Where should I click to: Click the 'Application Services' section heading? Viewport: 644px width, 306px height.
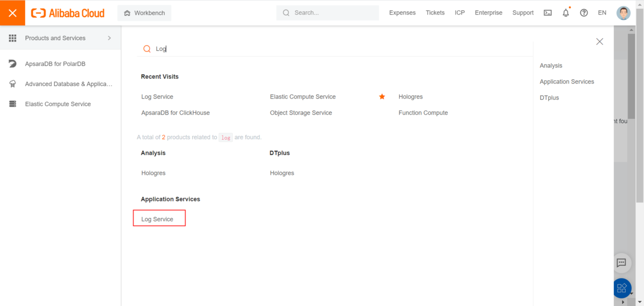171,199
